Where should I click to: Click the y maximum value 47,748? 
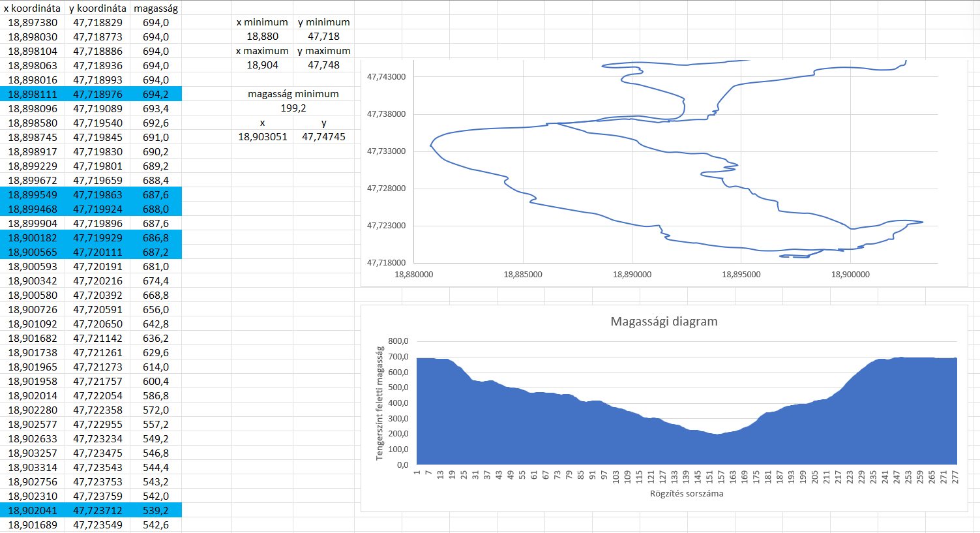323,65
